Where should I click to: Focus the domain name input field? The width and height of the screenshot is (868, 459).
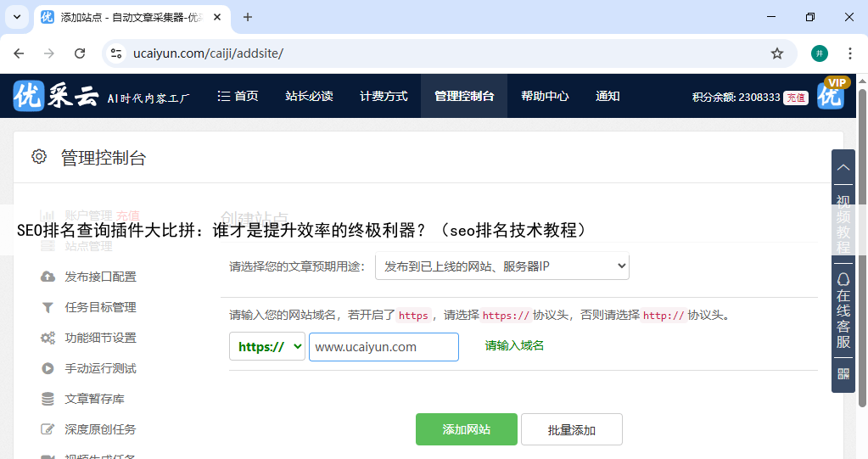pyautogui.click(x=384, y=346)
